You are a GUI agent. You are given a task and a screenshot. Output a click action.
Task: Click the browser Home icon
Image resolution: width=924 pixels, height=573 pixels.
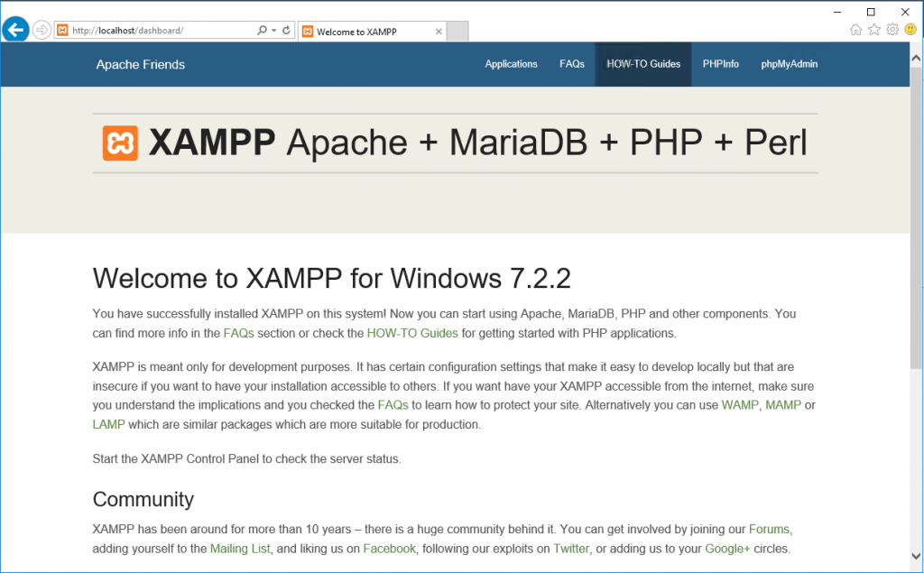tap(855, 30)
